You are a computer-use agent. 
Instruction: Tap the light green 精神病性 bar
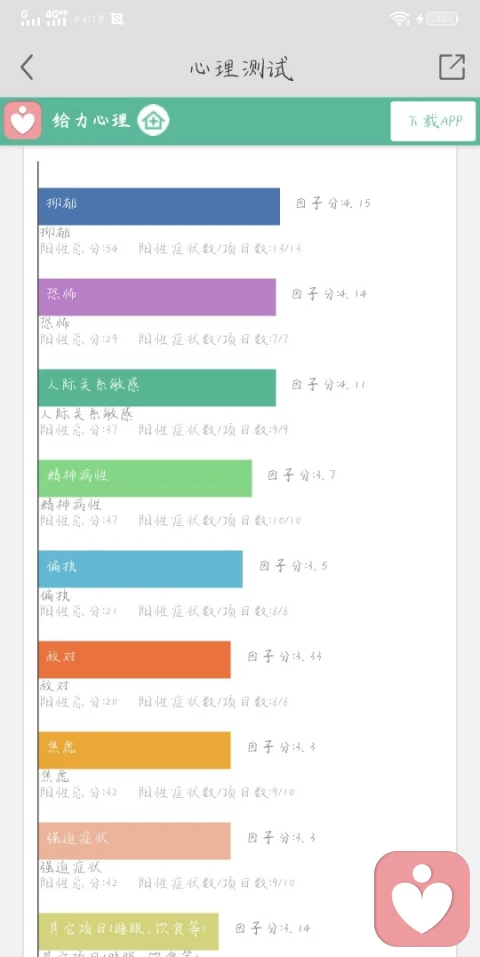coord(145,478)
